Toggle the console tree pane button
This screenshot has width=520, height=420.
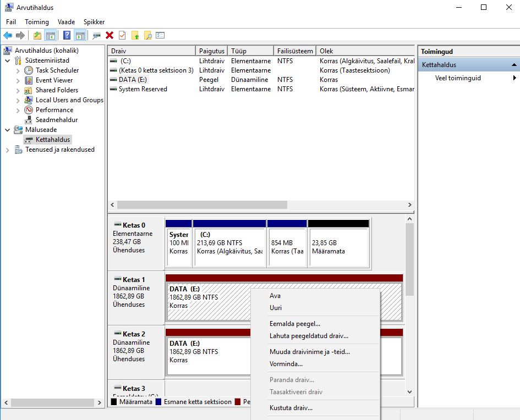click(x=51, y=35)
